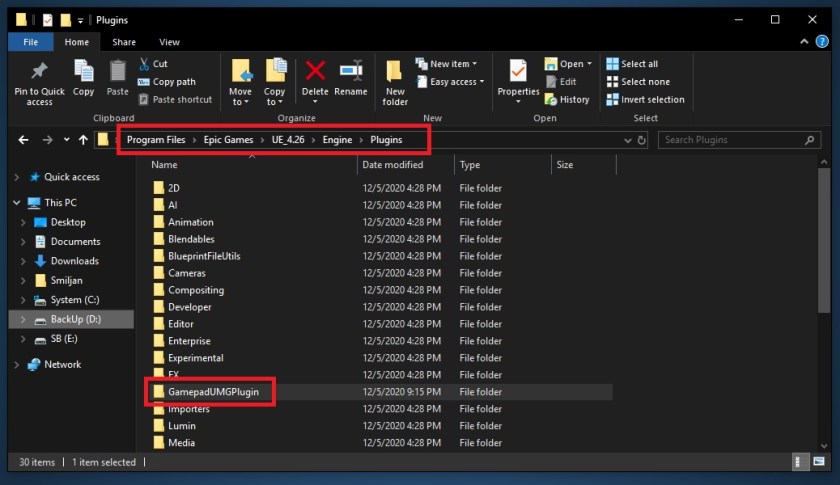This screenshot has width=840, height=485.
Task: Select the GamepadUMGPlugin folder
Action: coord(214,392)
